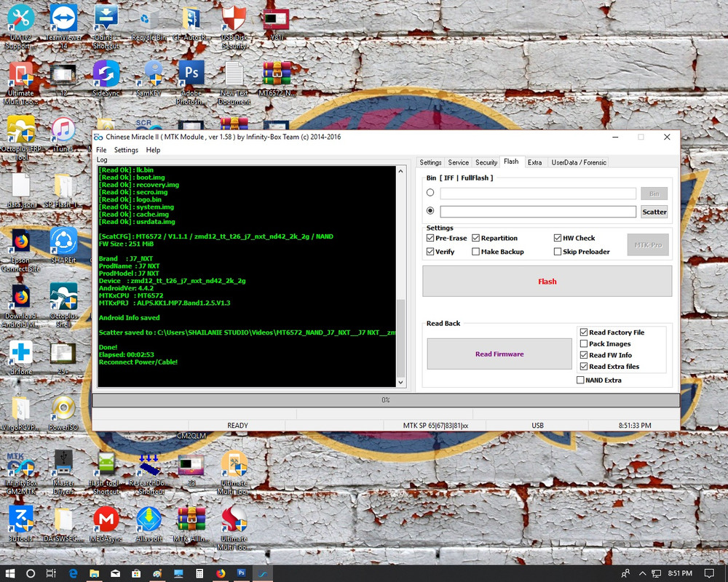Open the UMTv2 Support desktop icon
Image resolution: width=728 pixels, height=582 pixels.
(x=20, y=26)
